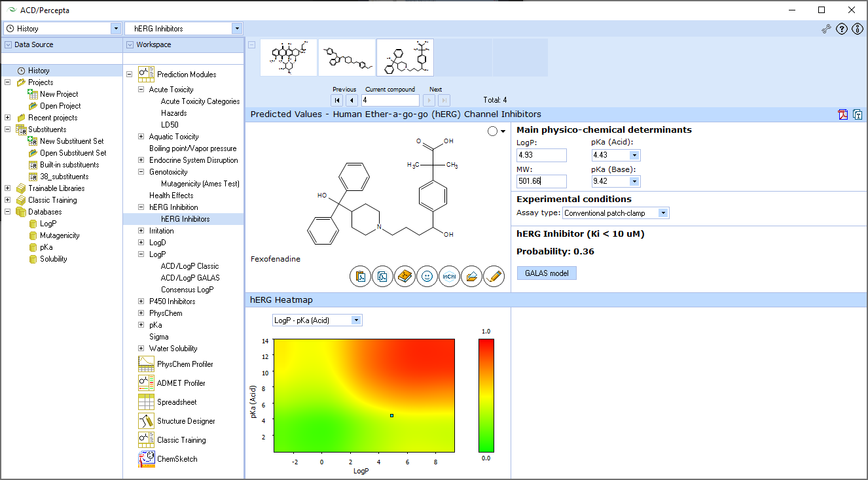Open a structure file using the folder icon
The height and width of the screenshot is (480, 868).
(x=471, y=276)
